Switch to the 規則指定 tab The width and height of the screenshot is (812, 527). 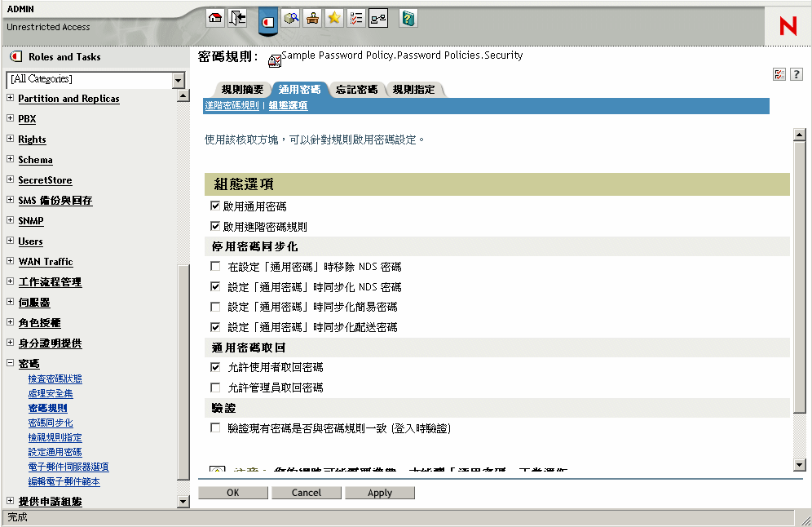coord(413,90)
